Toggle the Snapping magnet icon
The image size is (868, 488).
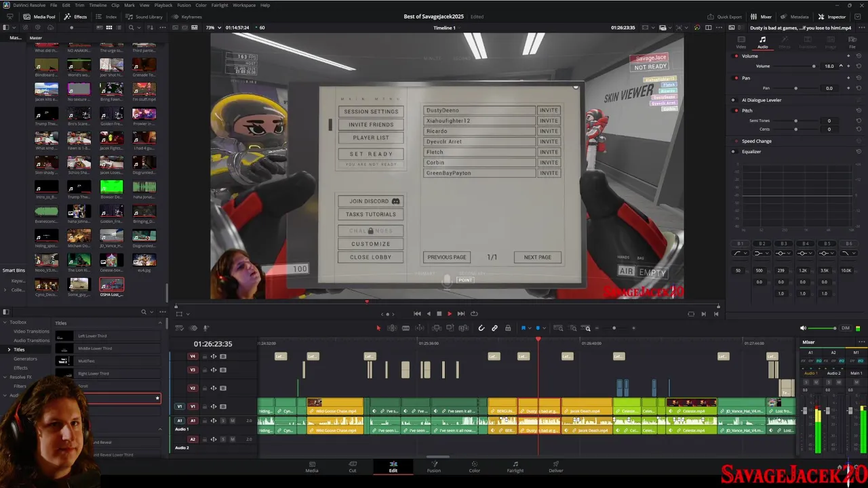pos(481,328)
